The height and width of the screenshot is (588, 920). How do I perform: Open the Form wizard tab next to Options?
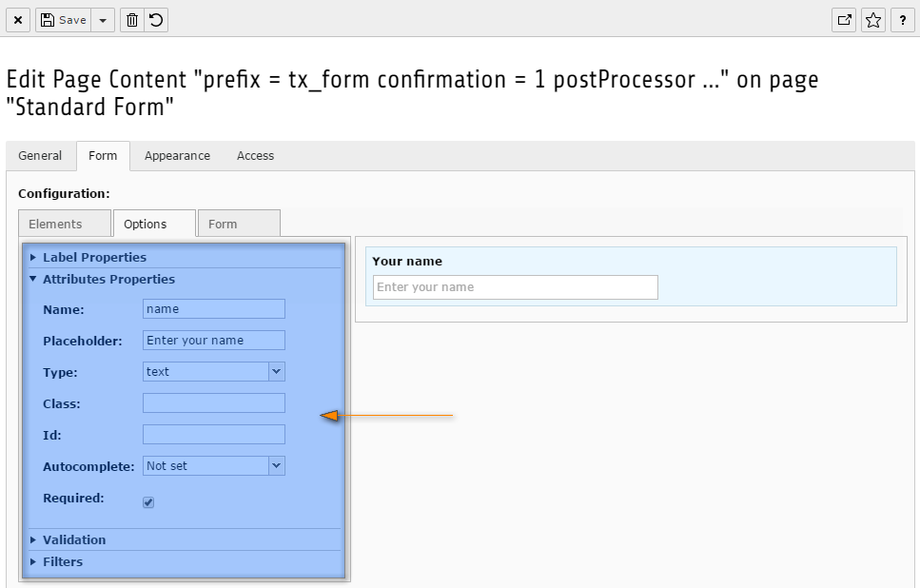click(x=239, y=224)
